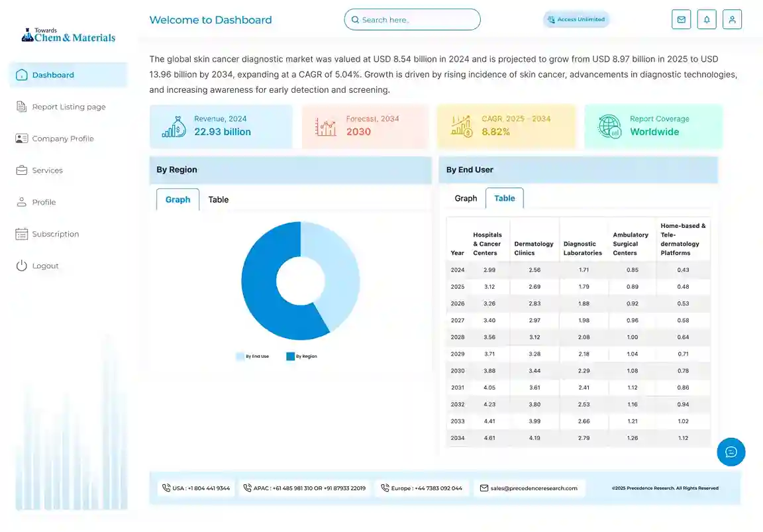
Task: Click the Logout option
Action: point(45,266)
